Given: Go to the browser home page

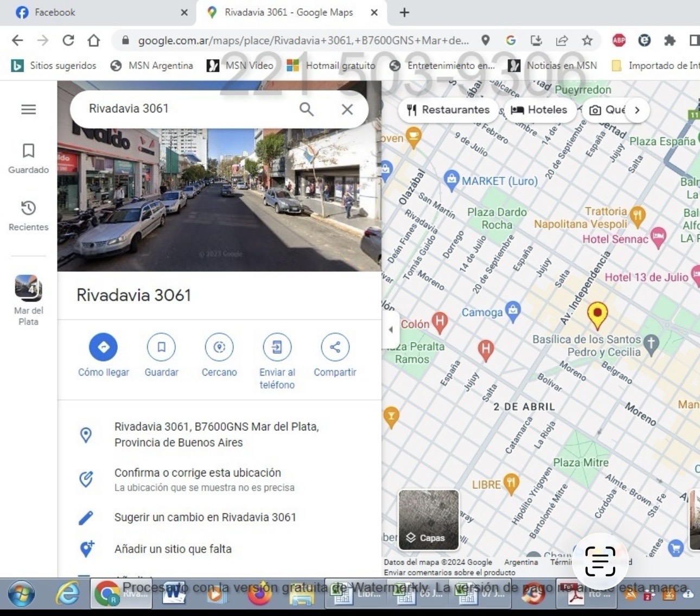Looking at the screenshot, I should (x=94, y=40).
